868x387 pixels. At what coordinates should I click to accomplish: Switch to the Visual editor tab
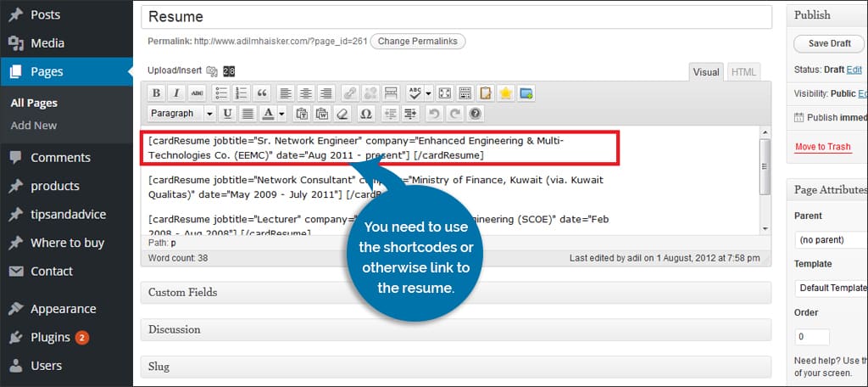click(706, 72)
